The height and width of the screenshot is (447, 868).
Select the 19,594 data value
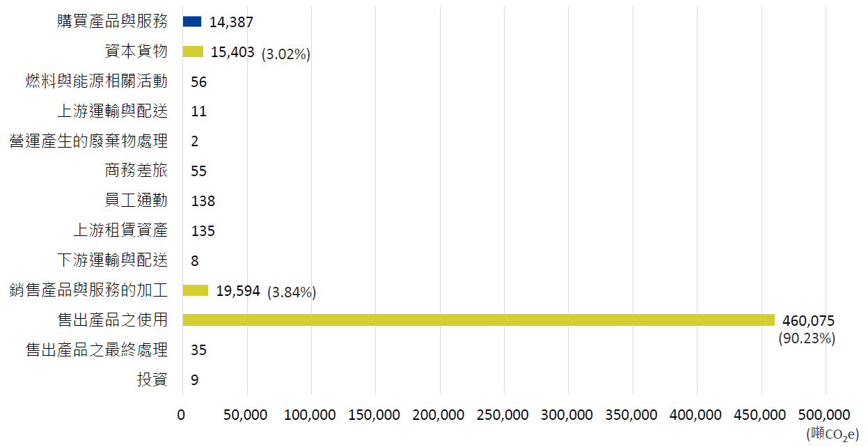(x=238, y=291)
